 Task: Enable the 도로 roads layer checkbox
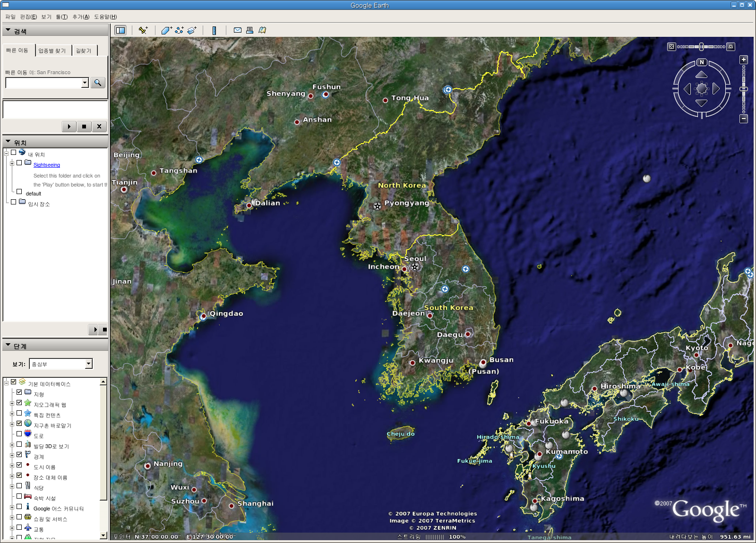[x=19, y=434]
